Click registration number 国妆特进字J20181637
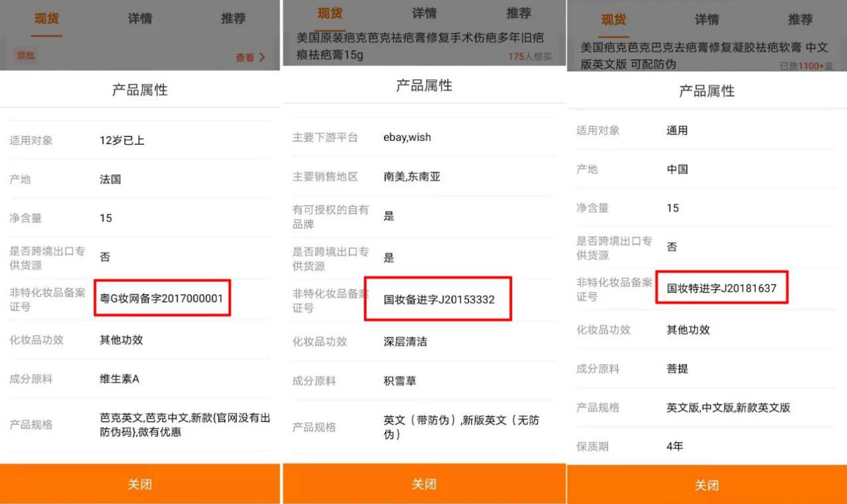 point(720,289)
